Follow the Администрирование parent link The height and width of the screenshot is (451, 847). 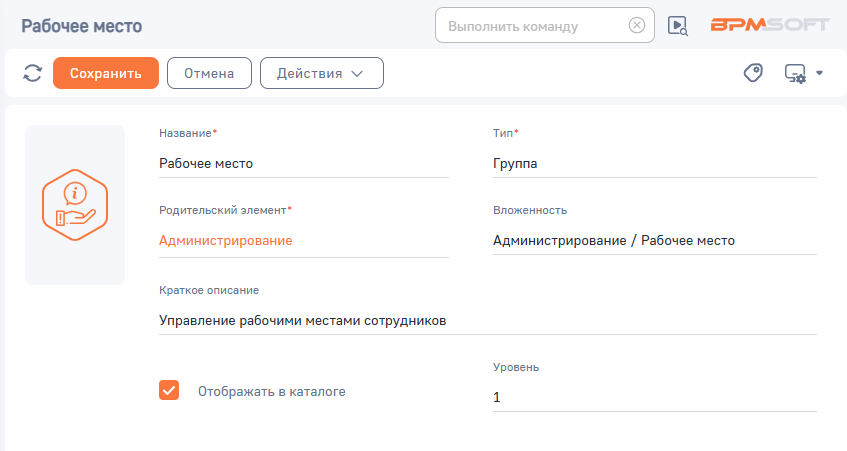225,240
